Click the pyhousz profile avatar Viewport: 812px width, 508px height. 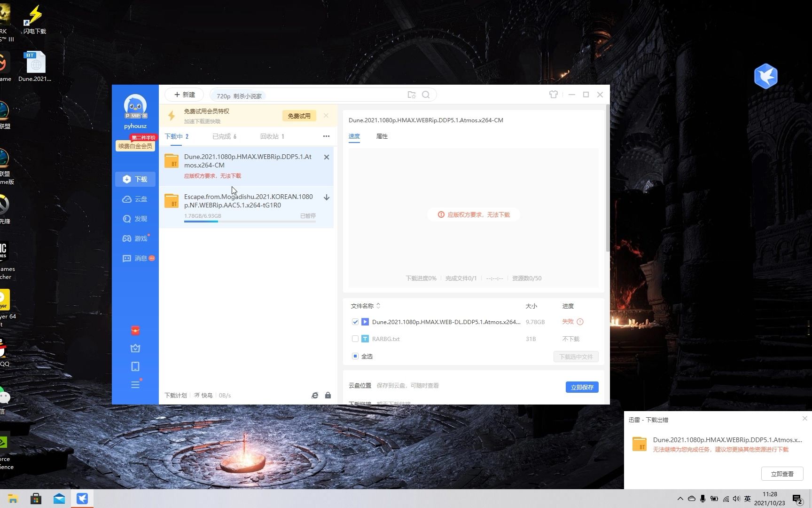pyautogui.click(x=135, y=106)
